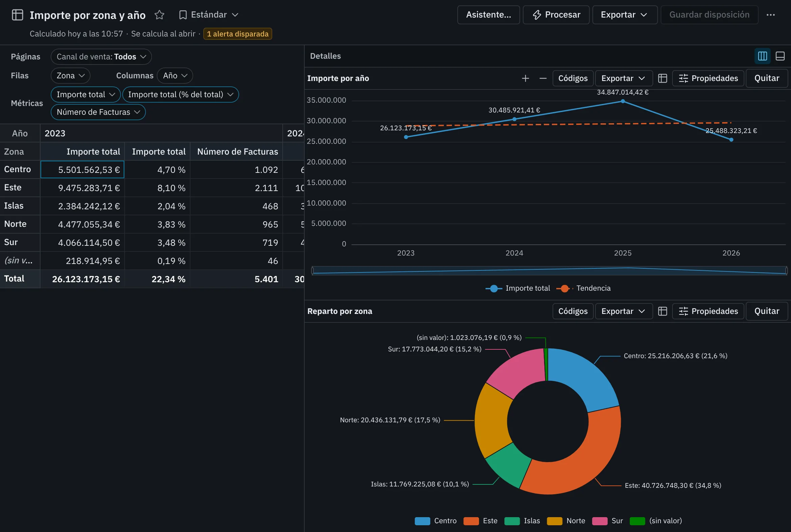Open the 1 alerta disparada badge
Image resolution: width=791 pixels, height=532 pixels.
(x=238, y=34)
